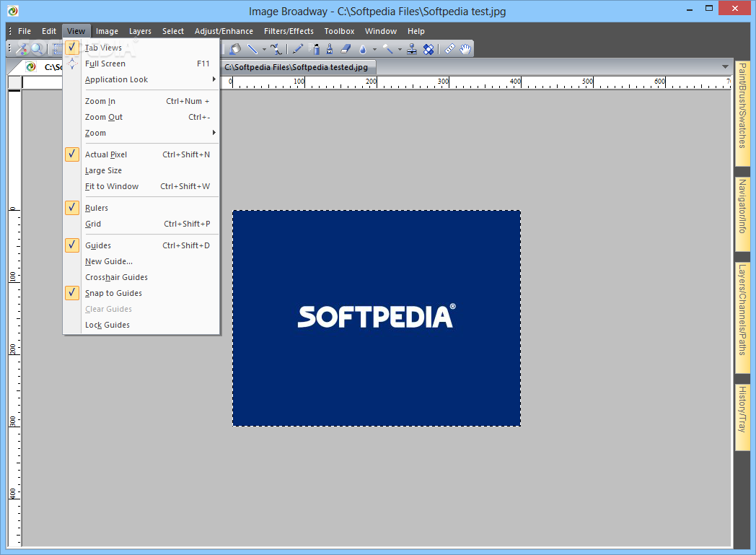Open the Select menu

coord(173,31)
